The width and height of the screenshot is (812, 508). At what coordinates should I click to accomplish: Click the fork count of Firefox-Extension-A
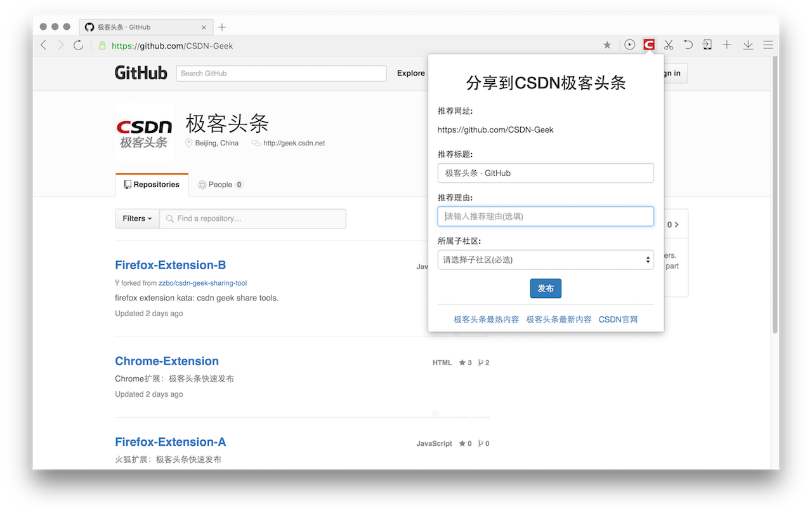click(483, 443)
